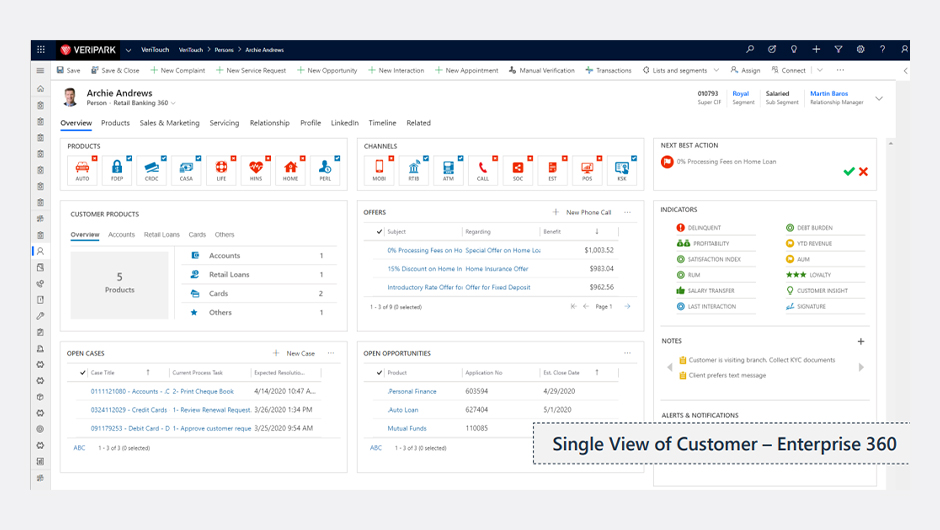Image resolution: width=940 pixels, height=530 pixels.
Task: Open the app launcher waffle icon
Action: pyautogui.click(x=41, y=50)
